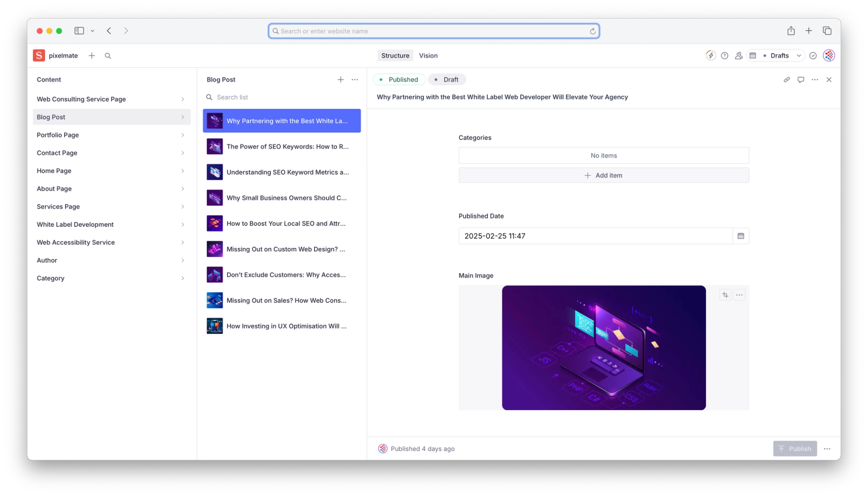Click Add item under Categories
Image resolution: width=868 pixels, height=496 pixels.
(x=604, y=175)
